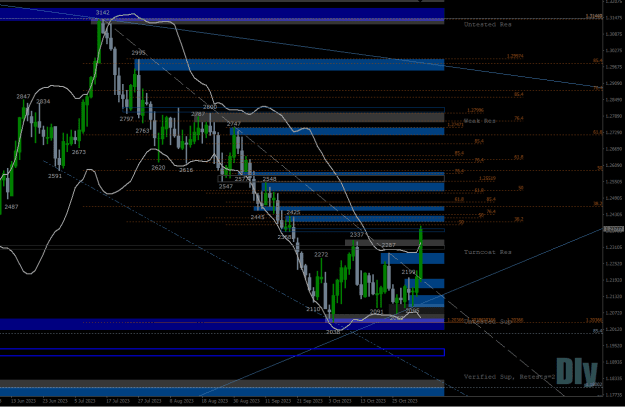625x407 pixels.
Task: Click the 2620 swing low label
Action: [158, 168]
